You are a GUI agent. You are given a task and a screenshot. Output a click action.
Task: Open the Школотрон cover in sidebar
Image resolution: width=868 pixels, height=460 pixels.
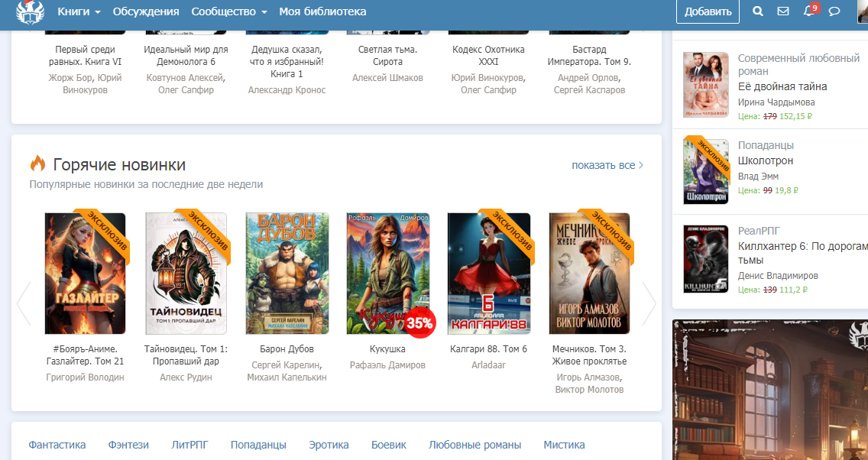[706, 172]
